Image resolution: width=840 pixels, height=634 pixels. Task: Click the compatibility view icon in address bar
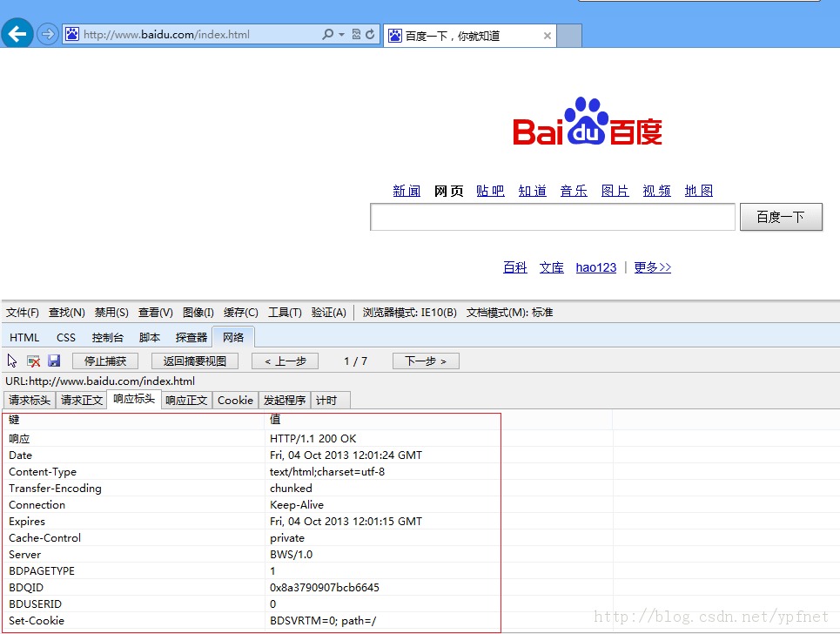pyautogui.click(x=356, y=34)
